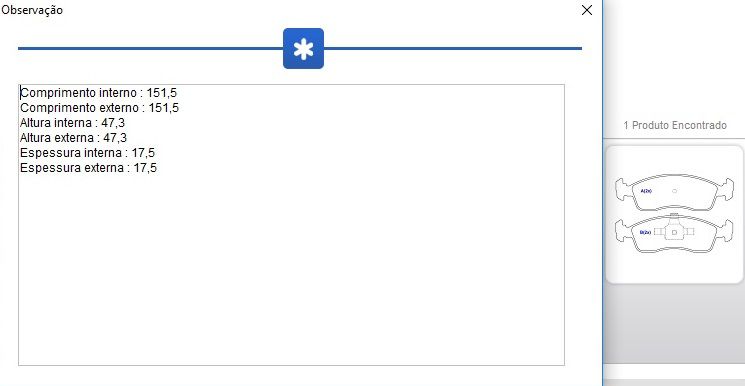The width and height of the screenshot is (745, 386).
Task: Select the upper brake pad A(2x) drawing
Action: pos(674,192)
